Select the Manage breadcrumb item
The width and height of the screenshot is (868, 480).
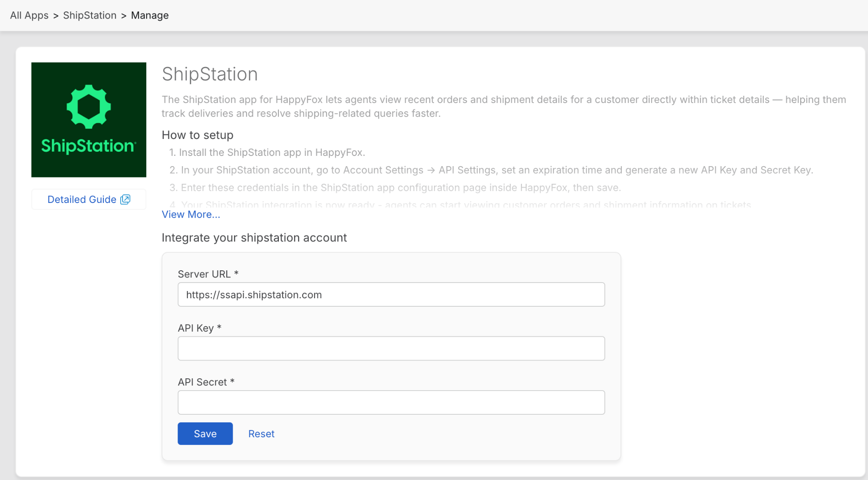coord(150,15)
